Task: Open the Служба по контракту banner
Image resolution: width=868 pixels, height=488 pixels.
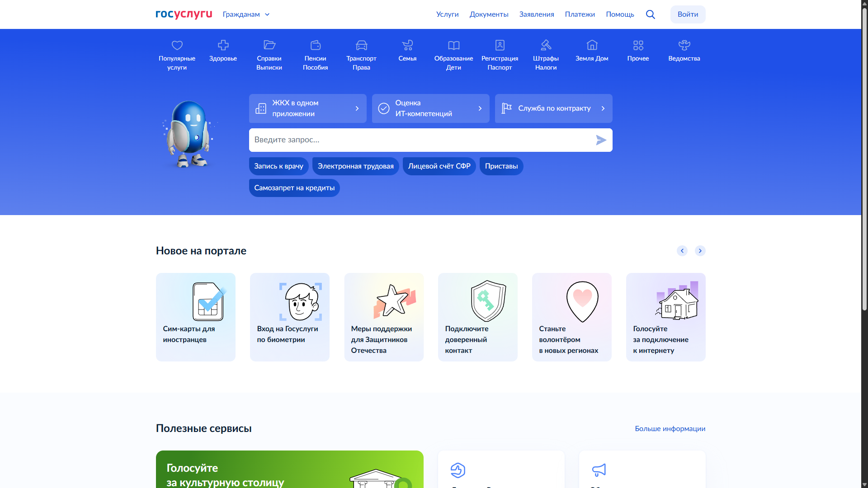Action: [x=553, y=108]
